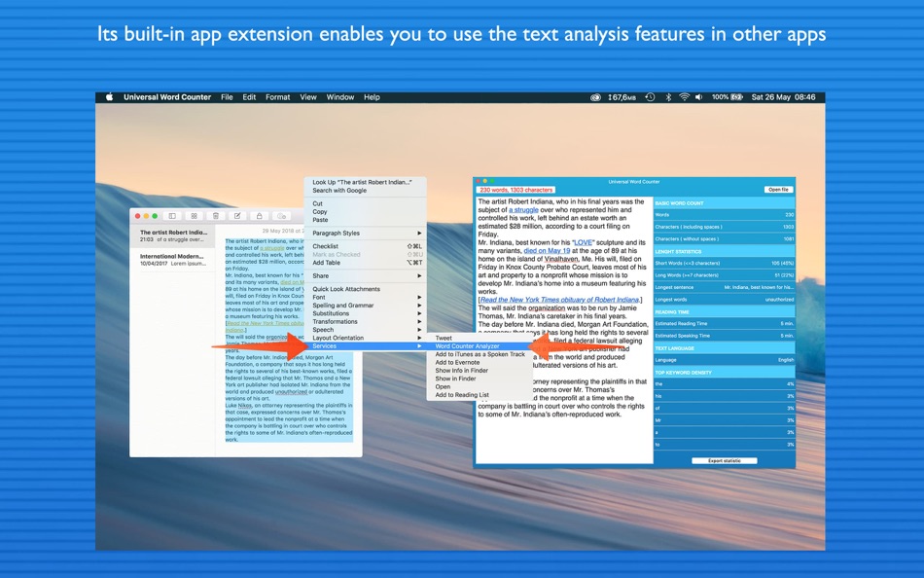Select "The artist Robert India..." note in list
Image resolution: width=924 pixels, height=578 pixels.
[x=173, y=235]
